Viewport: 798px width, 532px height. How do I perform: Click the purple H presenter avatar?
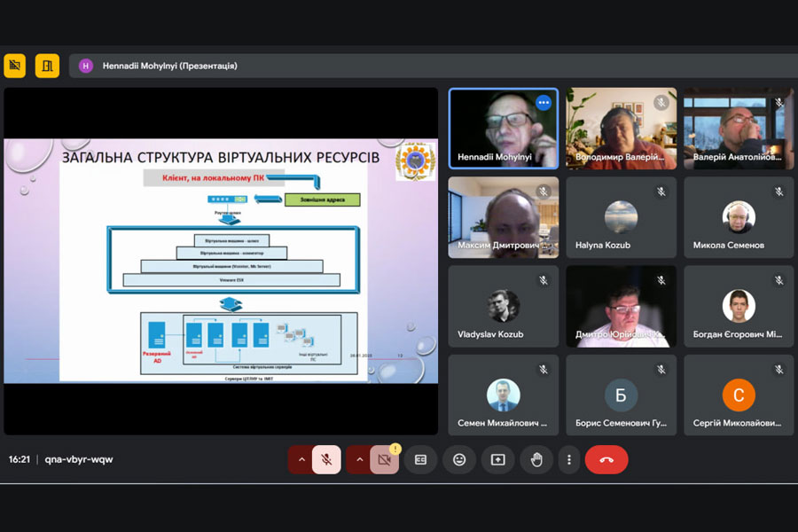pyautogui.click(x=86, y=66)
